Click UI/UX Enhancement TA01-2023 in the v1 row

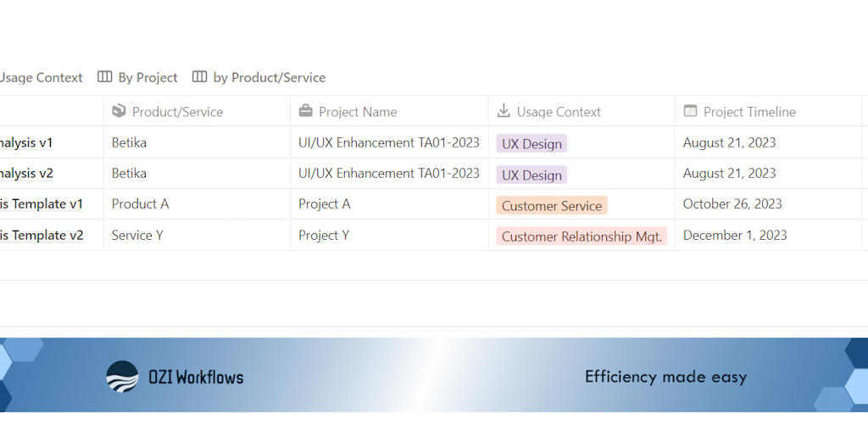pyautogui.click(x=388, y=142)
